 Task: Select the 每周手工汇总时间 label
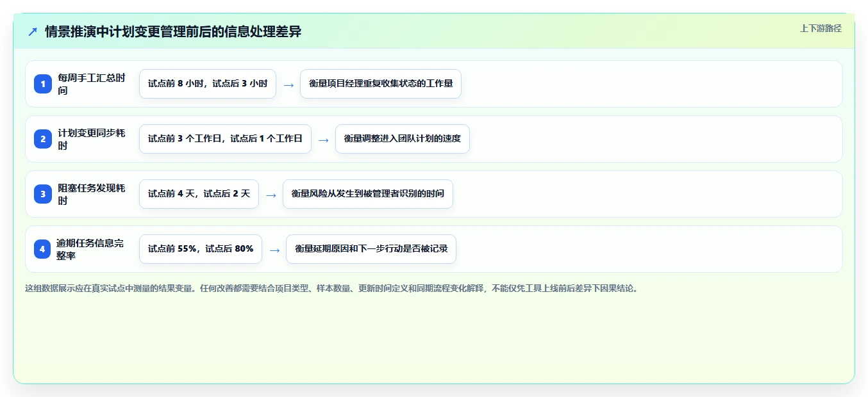click(x=92, y=84)
